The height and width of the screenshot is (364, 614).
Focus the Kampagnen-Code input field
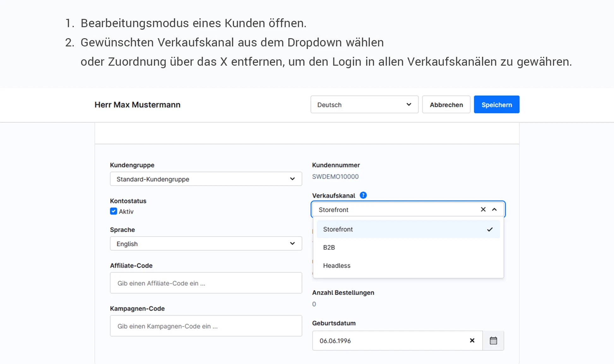[206, 326]
